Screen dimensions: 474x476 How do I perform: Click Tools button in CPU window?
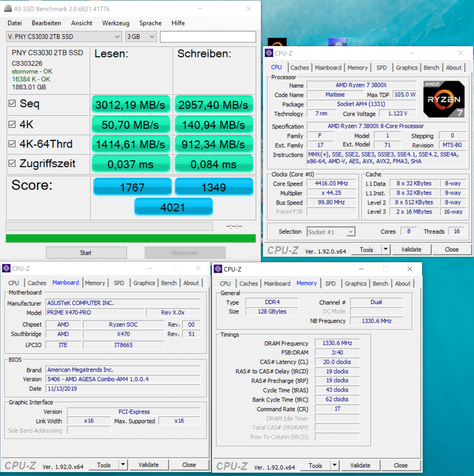coord(366,250)
